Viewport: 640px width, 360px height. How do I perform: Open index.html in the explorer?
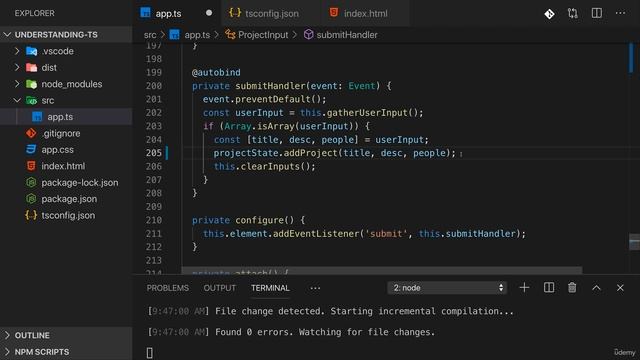(x=66, y=166)
